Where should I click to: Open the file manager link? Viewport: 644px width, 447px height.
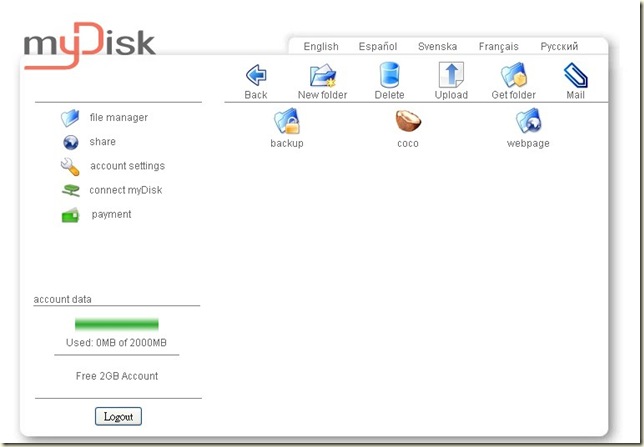click(x=119, y=118)
